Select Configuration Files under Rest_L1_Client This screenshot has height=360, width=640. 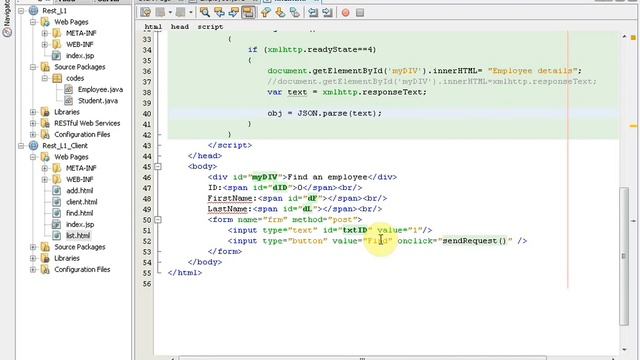[x=82, y=269]
